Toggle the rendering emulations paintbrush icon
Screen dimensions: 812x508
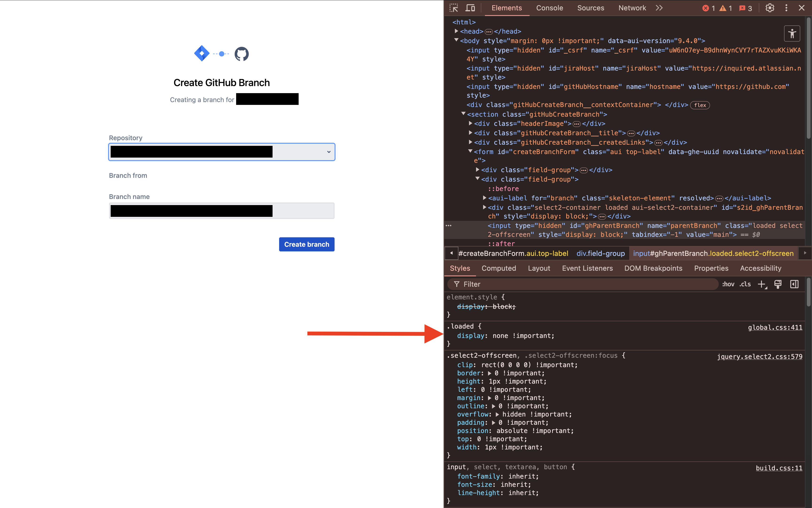coord(778,284)
